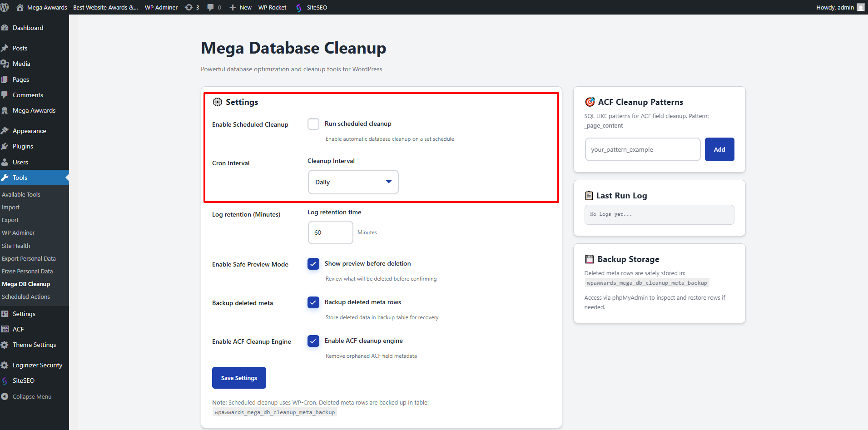The width and height of the screenshot is (868, 430).
Task: Click the SiteSEO icon in admin bar
Action: coord(299,7)
